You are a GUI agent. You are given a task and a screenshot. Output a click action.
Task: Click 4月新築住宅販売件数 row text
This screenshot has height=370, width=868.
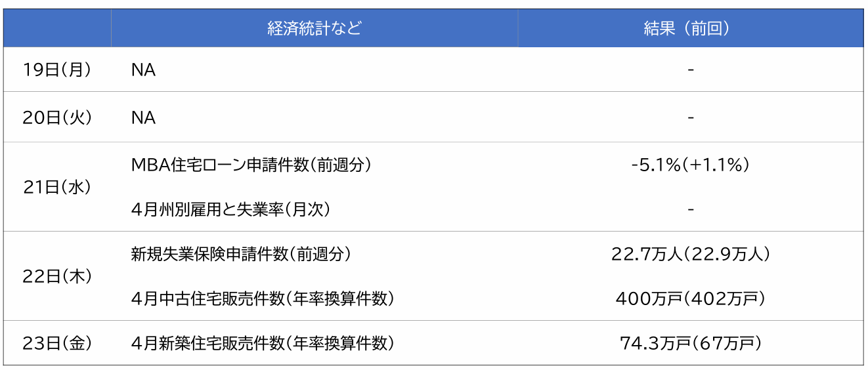tap(263, 343)
